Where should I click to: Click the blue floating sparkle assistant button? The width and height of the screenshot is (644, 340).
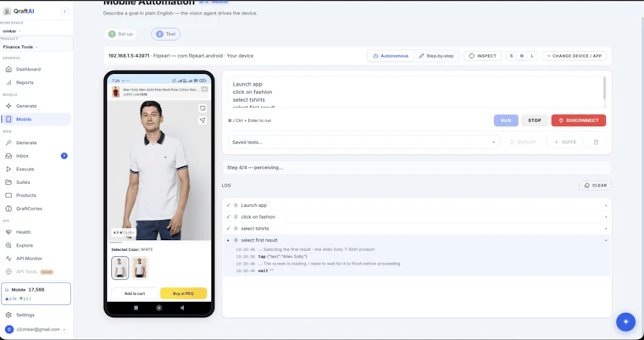coord(625,321)
